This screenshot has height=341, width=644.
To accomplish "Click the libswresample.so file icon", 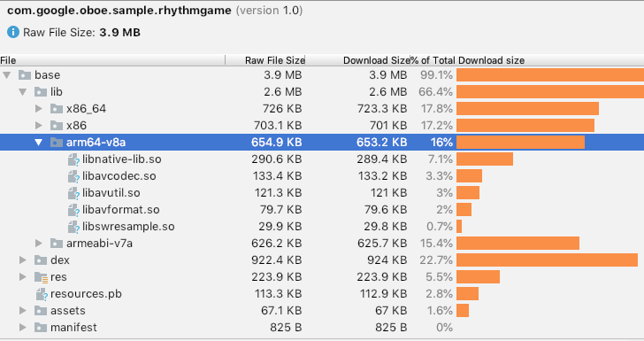I will tap(73, 227).
